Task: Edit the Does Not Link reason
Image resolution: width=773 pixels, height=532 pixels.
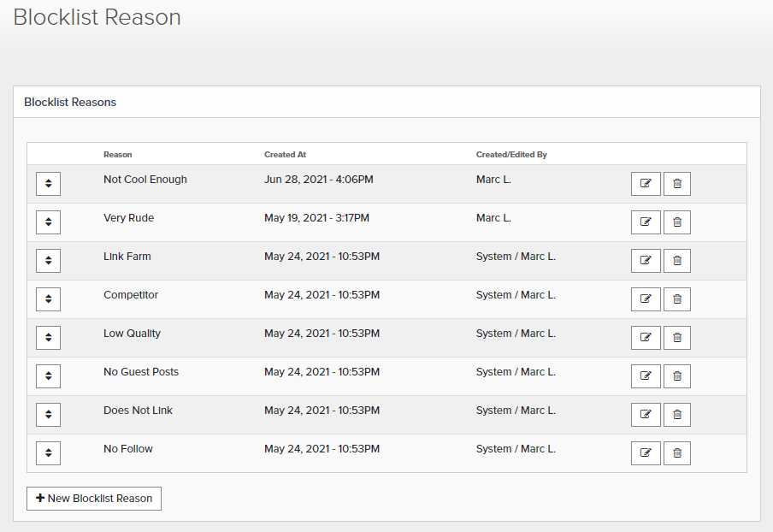Action: [x=646, y=414]
